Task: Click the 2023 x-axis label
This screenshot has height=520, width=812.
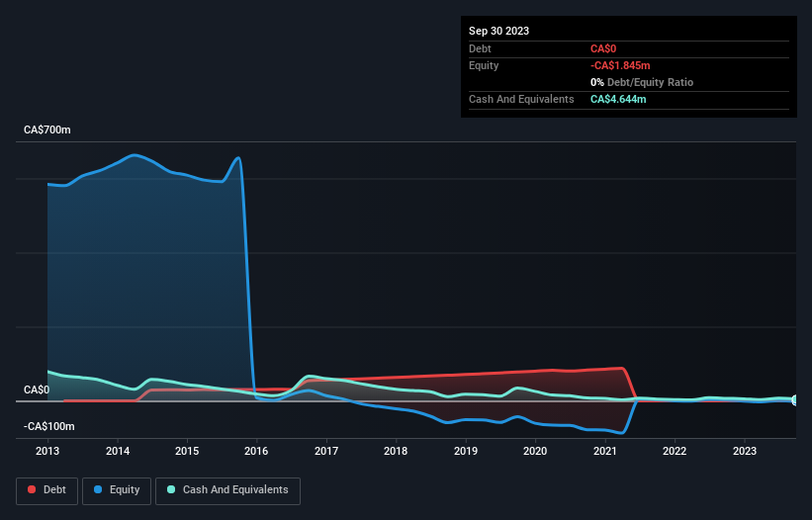Action: (x=745, y=451)
